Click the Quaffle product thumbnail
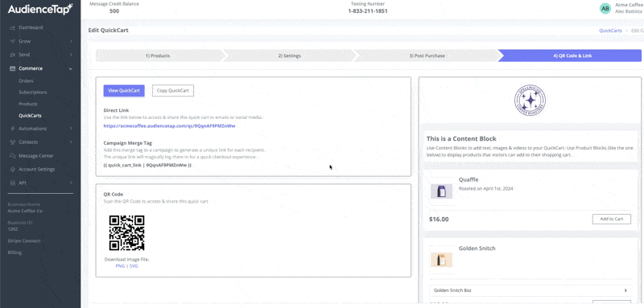 tap(441, 191)
